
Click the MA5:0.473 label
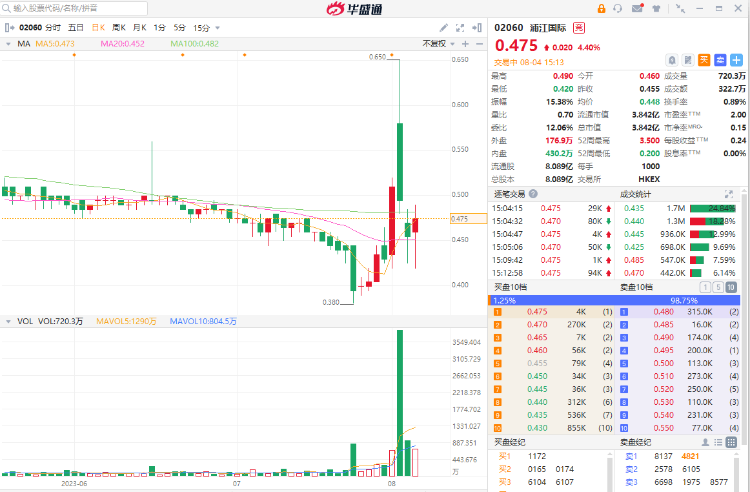[55, 44]
